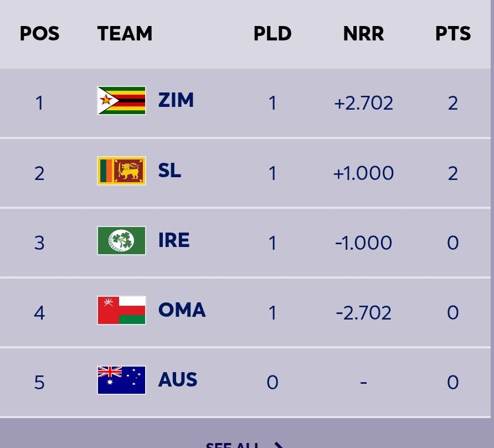The image size is (494, 448).
Task: Click the Australia flag icon
Action: tap(121, 380)
